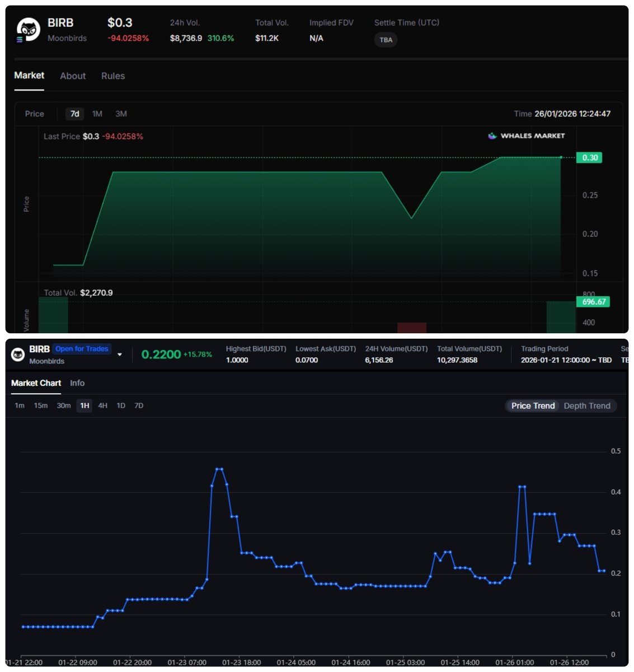Click the 0.30 price tag on the chart axis
634x672 pixels.
coord(589,157)
